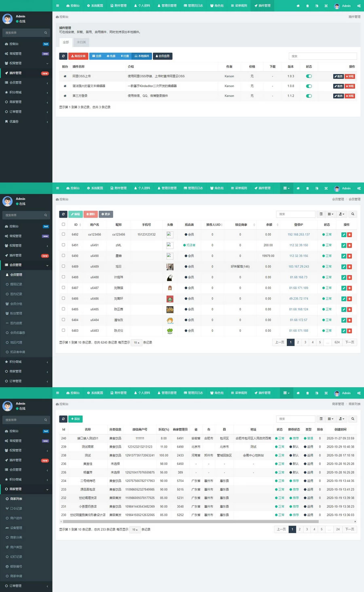Expand the 优惠券 sidebar menu

pyautogui.click(x=26, y=121)
